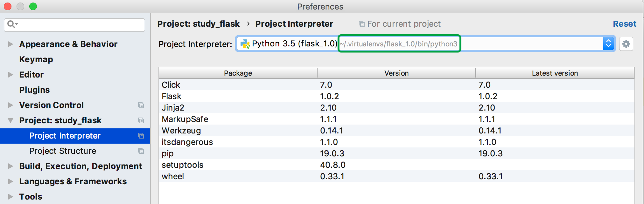This screenshot has width=644, height=204.
Task: Sort packages by Latest version column
Action: (x=555, y=73)
